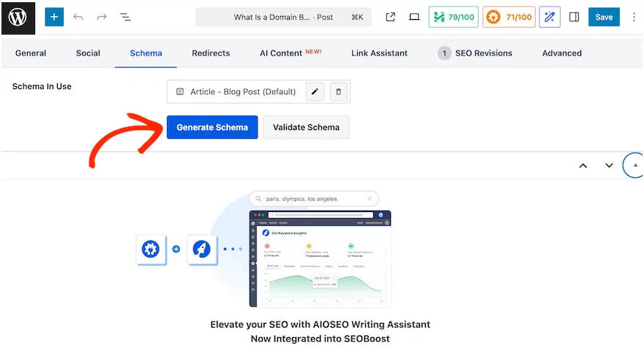Open the Redirects tab
The height and width of the screenshot is (356, 644).
(211, 53)
